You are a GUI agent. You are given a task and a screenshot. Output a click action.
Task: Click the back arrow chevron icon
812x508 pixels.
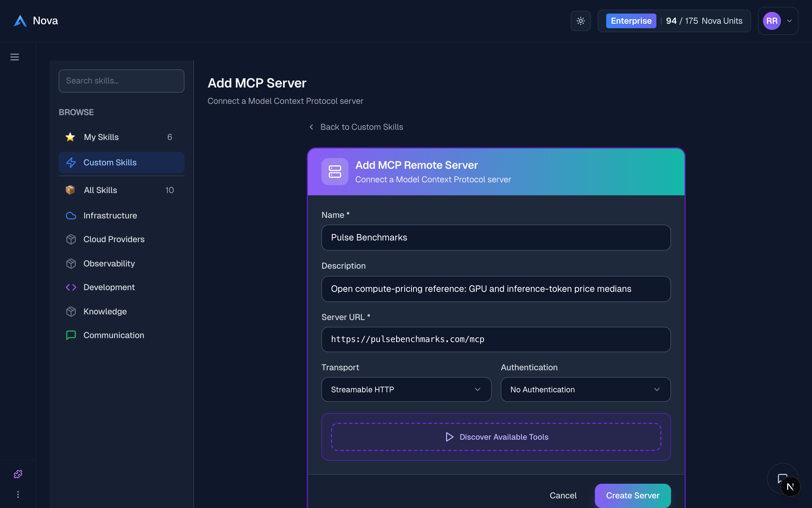[x=311, y=127]
